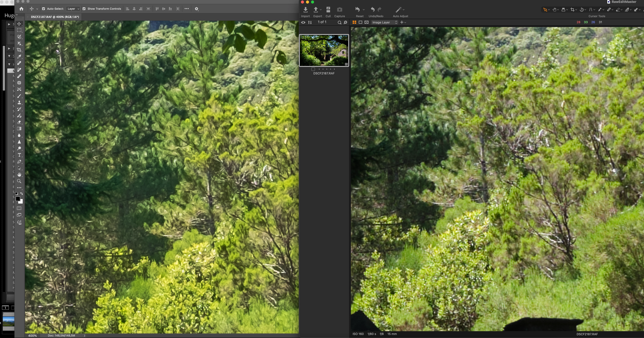Disable Show Transform Controls checkbox

(84, 9)
